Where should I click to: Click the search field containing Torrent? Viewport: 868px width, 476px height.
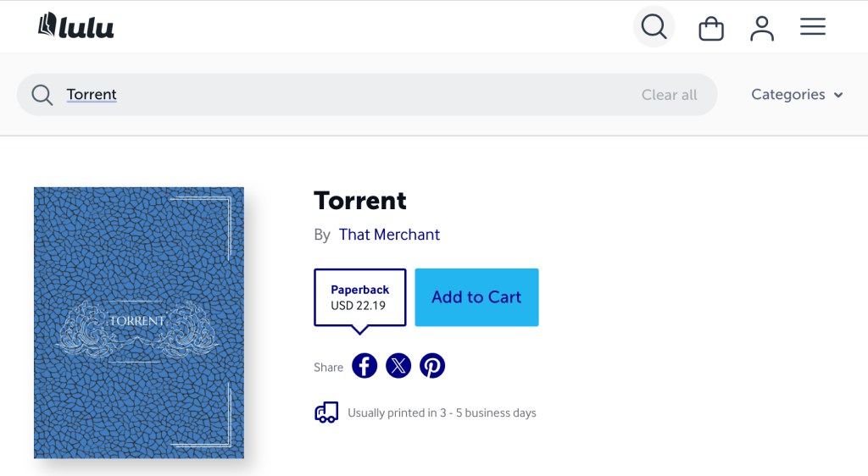[x=339, y=95]
